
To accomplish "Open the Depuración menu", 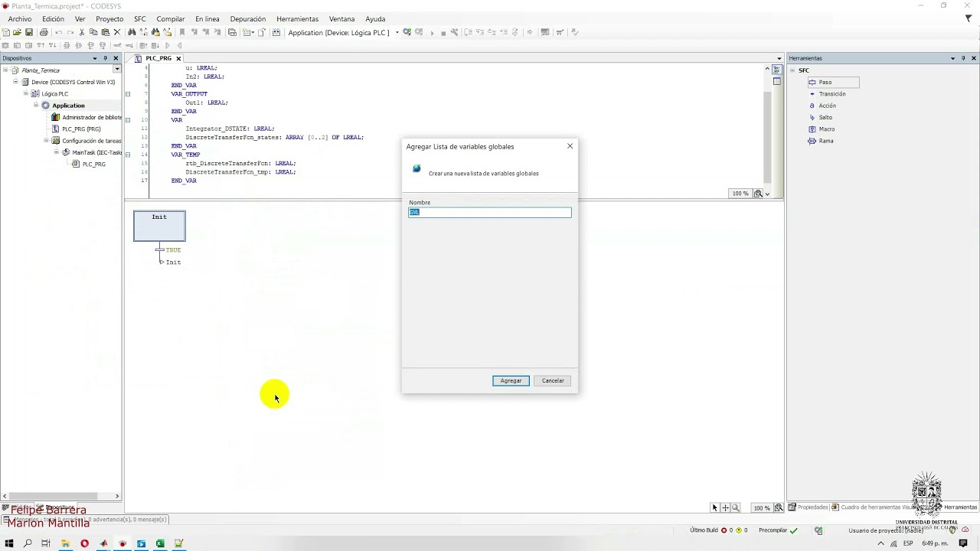I will click(x=248, y=19).
